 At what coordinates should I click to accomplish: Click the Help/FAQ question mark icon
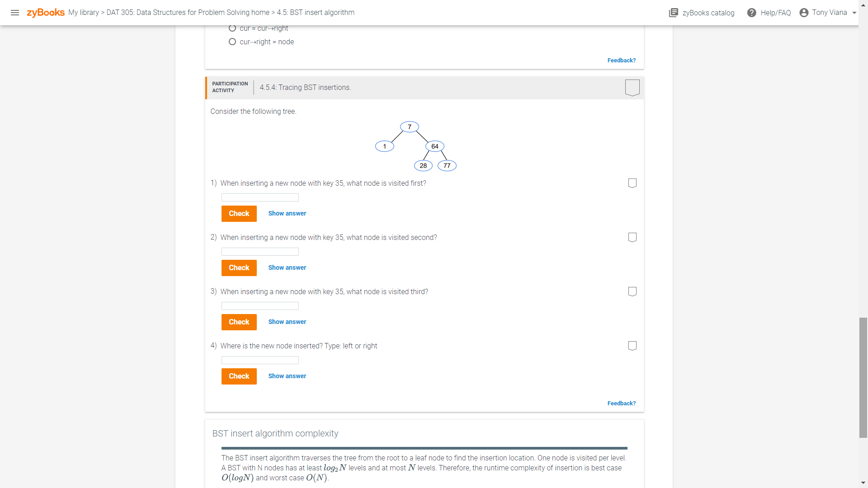[751, 13]
